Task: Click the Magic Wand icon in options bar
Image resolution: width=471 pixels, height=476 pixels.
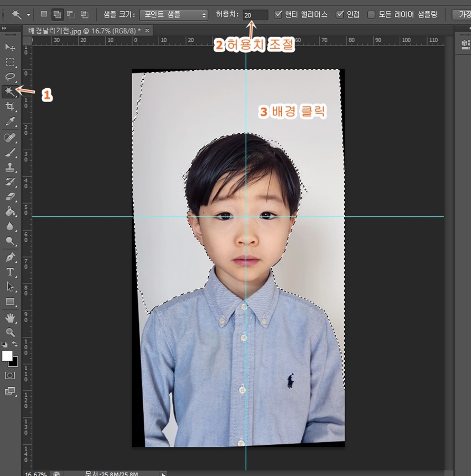Action: [x=16, y=14]
